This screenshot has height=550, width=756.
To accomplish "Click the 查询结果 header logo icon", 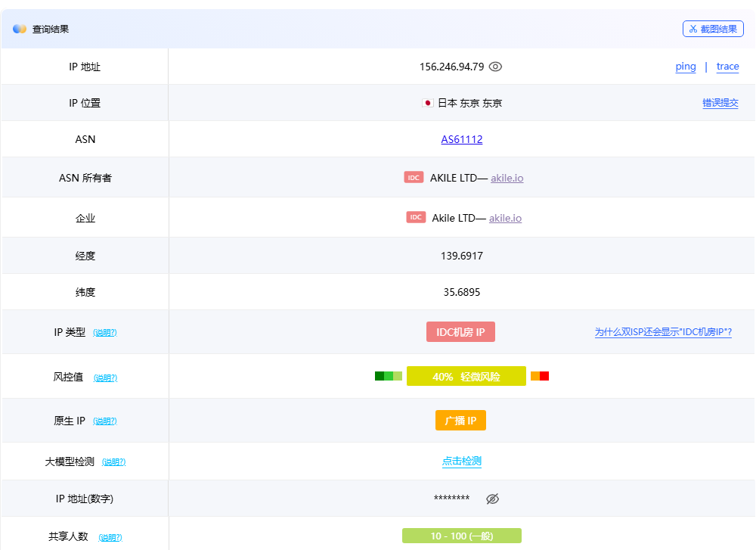I will [20, 29].
